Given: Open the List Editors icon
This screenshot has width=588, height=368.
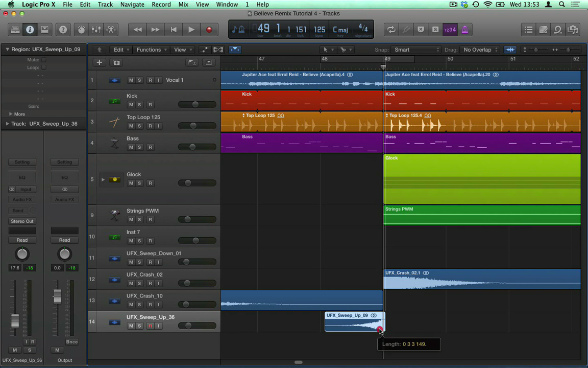Looking at the screenshot, I should (x=528, y=30).
